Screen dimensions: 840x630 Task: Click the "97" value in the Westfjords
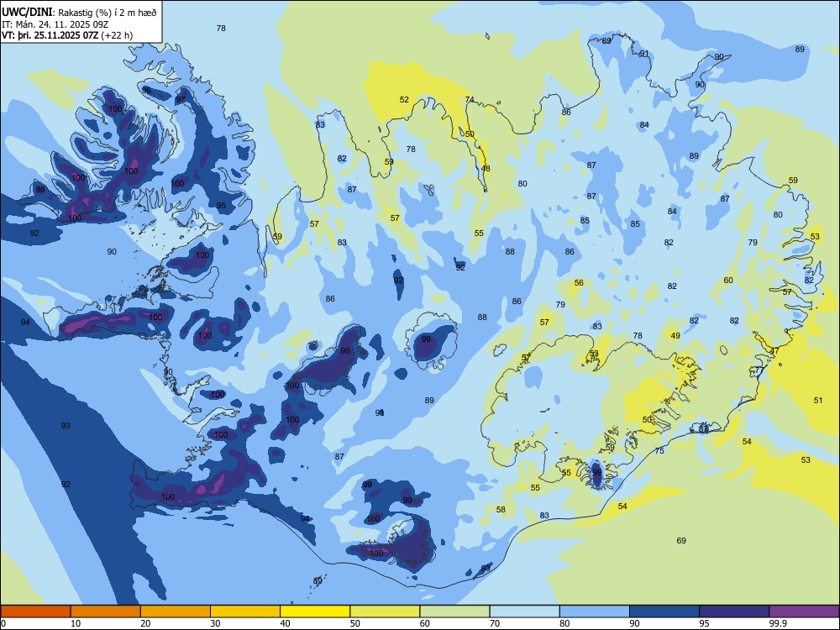[181, 100]
